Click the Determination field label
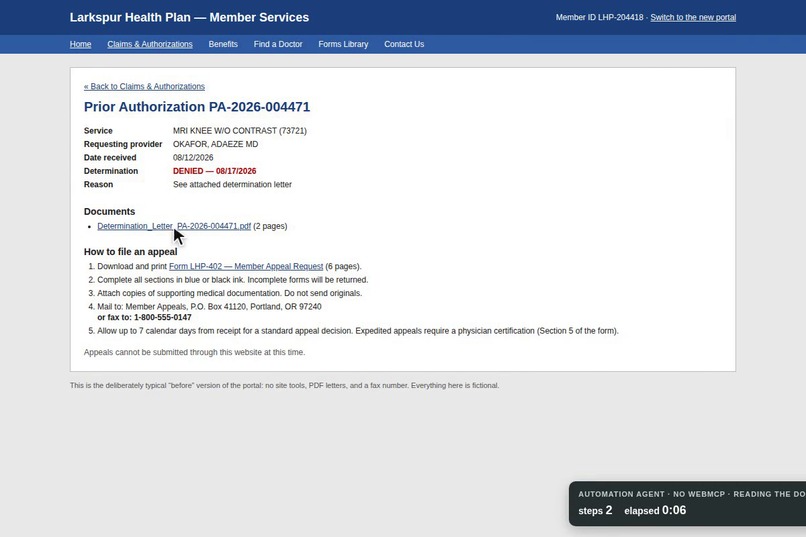Screen dimensions: 806x537 pyautogui.click(x=111, y=171)
